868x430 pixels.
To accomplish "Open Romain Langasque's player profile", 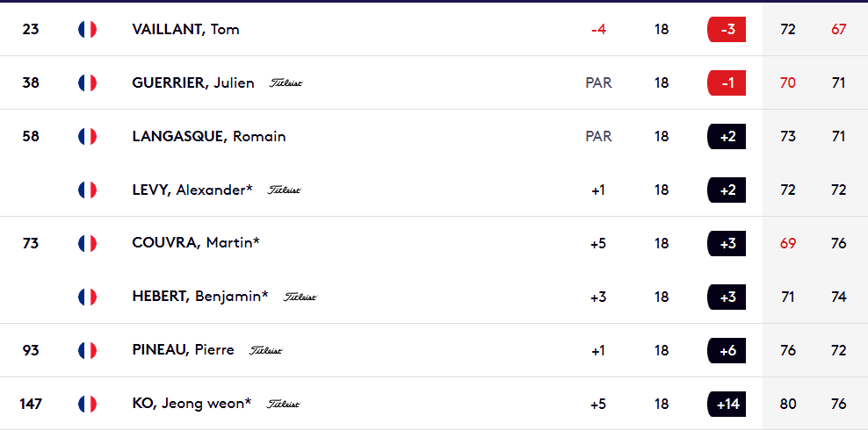I will click(209, 137).
